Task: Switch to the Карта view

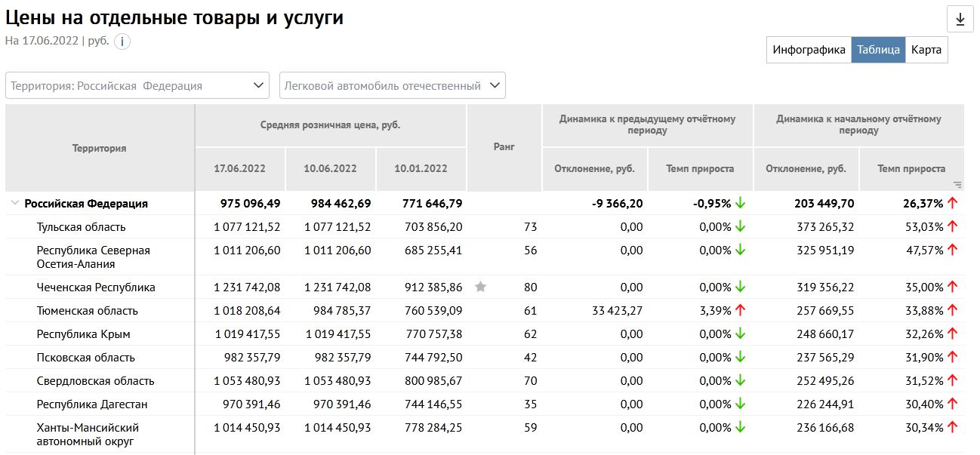Action: tap(926, 50)
